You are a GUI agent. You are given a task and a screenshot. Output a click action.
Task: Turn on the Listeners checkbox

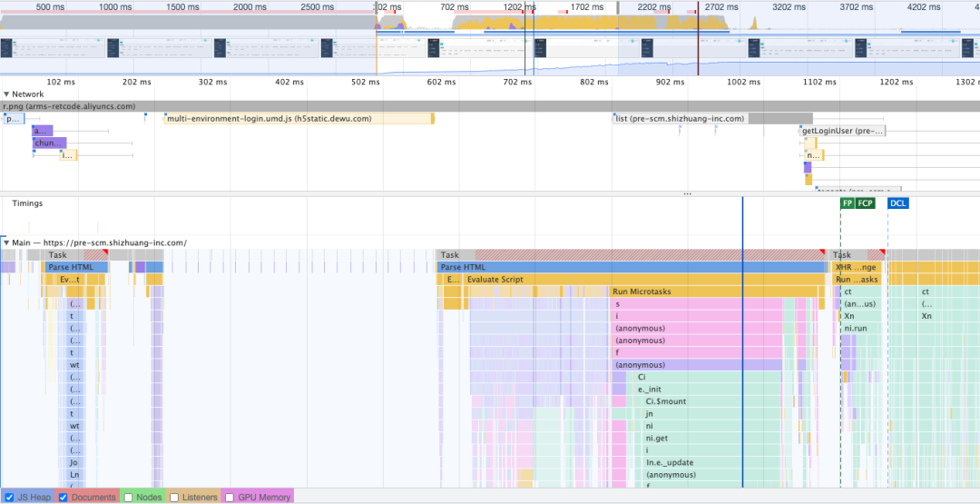click(174, 497)
